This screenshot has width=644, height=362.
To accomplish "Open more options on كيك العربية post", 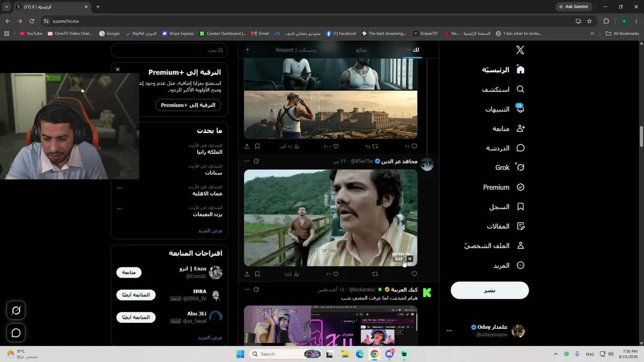I will (x=247, y=290).
